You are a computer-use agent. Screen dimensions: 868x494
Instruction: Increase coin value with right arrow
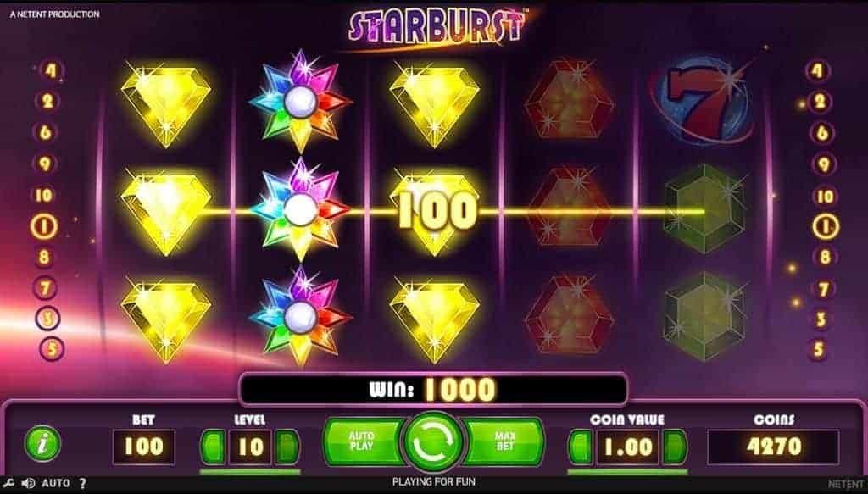675,447
